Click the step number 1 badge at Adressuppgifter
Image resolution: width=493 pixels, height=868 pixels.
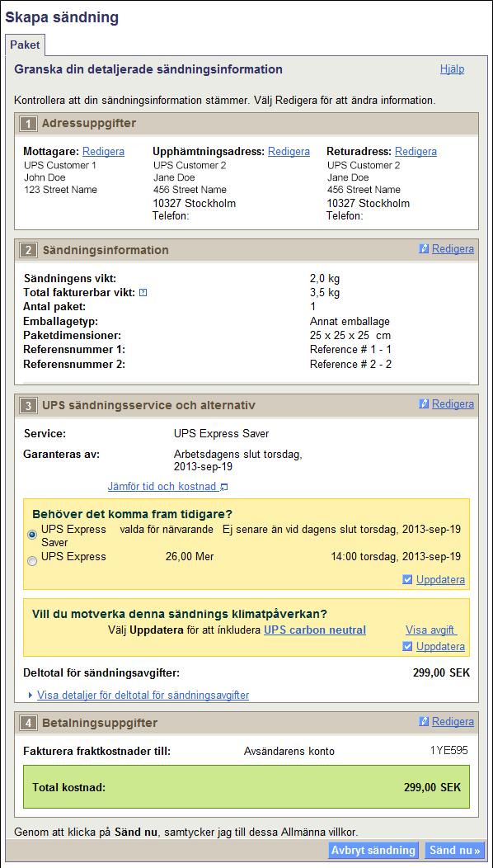point(26,124)
